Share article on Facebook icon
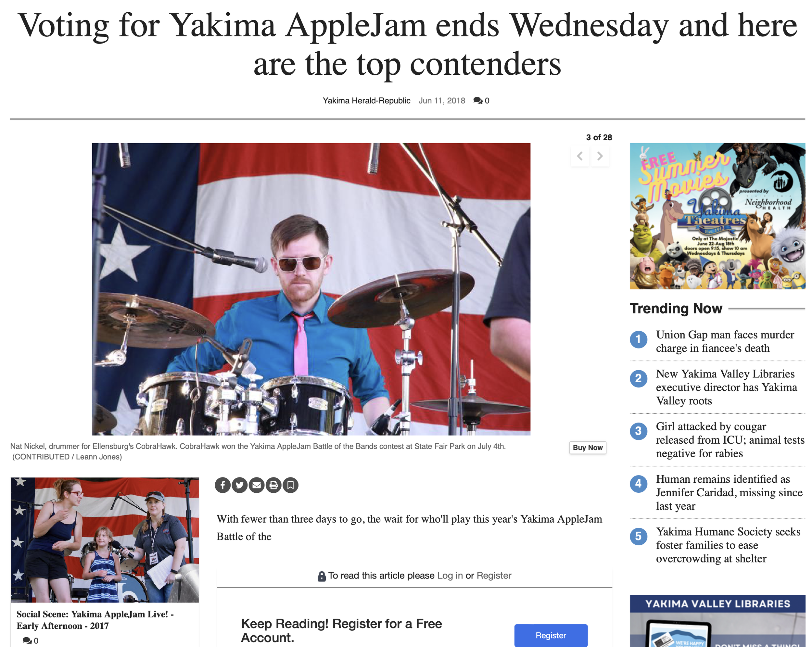 pos(222,485)
